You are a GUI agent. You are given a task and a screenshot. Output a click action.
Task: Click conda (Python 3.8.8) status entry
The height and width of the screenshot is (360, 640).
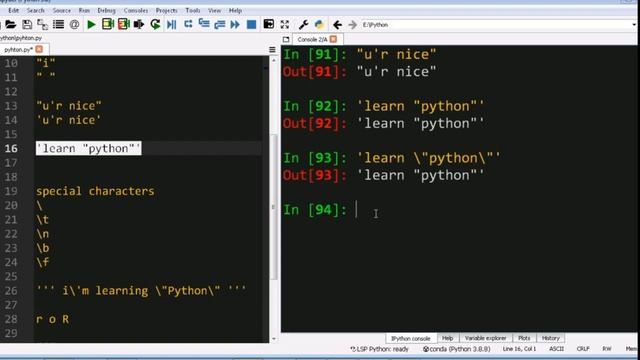tap(457, 349)
